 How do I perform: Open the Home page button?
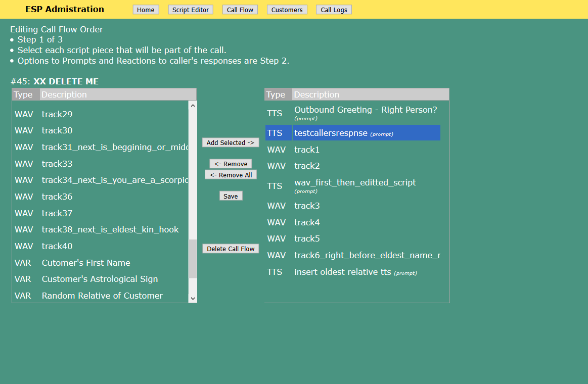pyautogui.click(x=146, y=10)
